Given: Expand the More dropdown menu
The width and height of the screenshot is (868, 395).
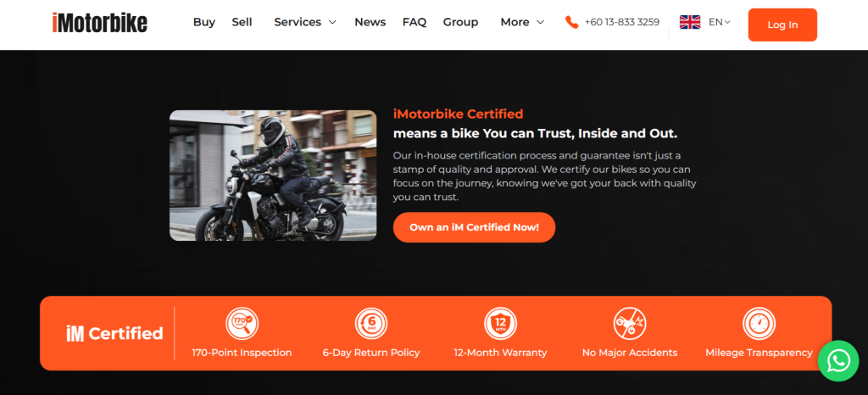Looking at the screenshot, I should pos(522,22).
